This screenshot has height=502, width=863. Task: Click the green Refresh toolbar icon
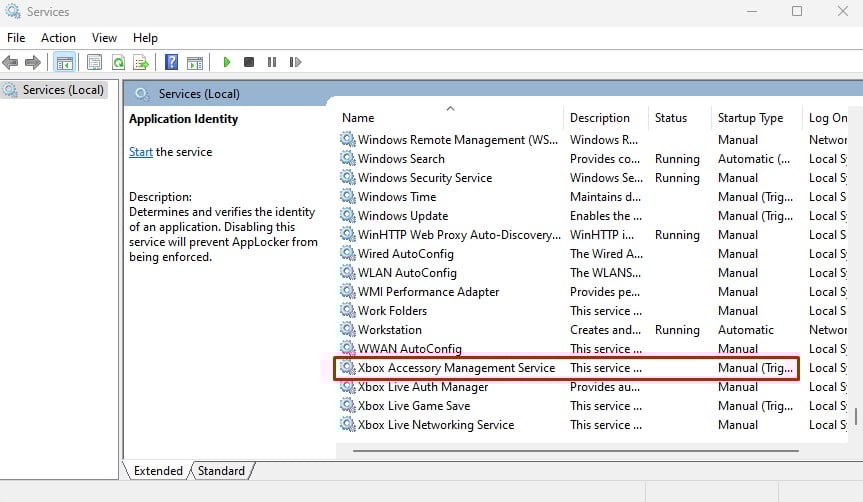[x=118, y=62]
